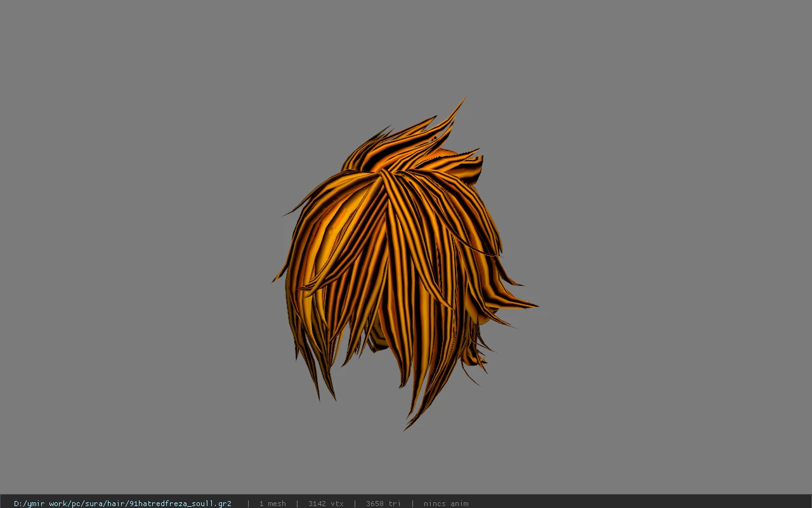Viewport: 812px width, 508px height.
Task: Click the "3142 vtx" vertex count
Action: [326, 504]
